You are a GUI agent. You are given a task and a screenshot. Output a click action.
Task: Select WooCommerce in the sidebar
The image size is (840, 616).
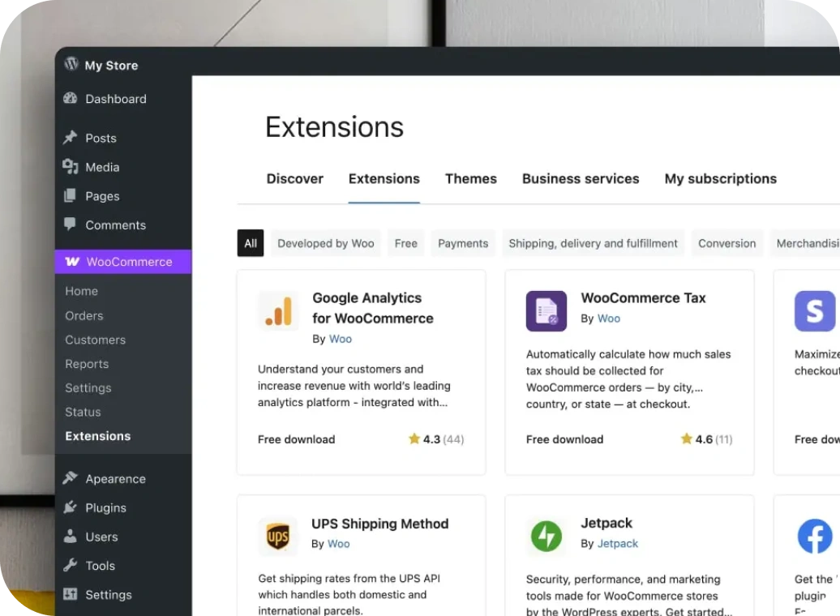123,262
